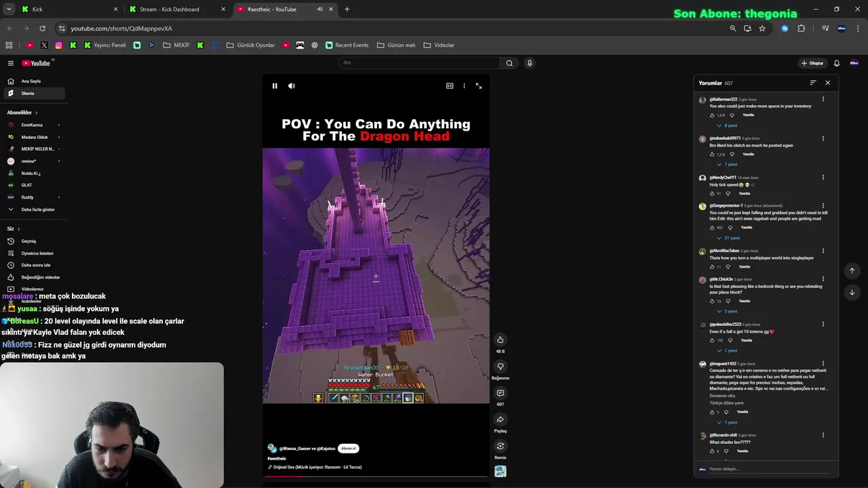Image resolution: width=868 pixels, height=488 pixels.
Task: Expand 8 yanıt under Ballerman322's comment
Action: coord(727,125)
